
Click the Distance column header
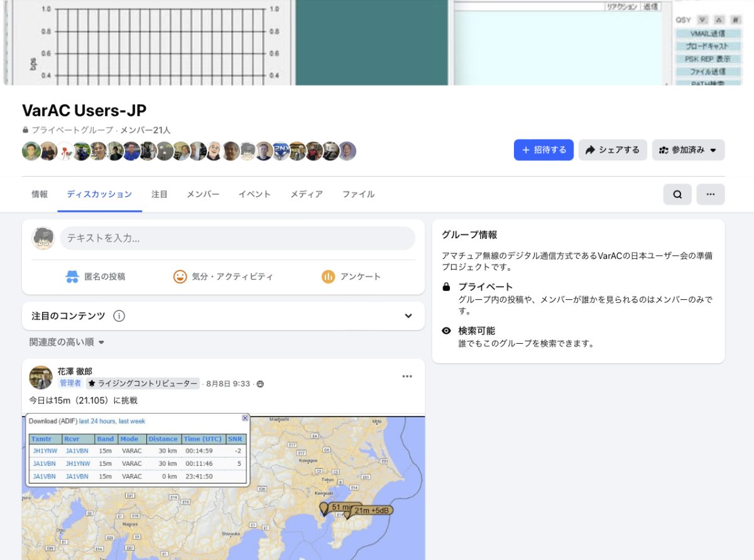tap(163, 439)
